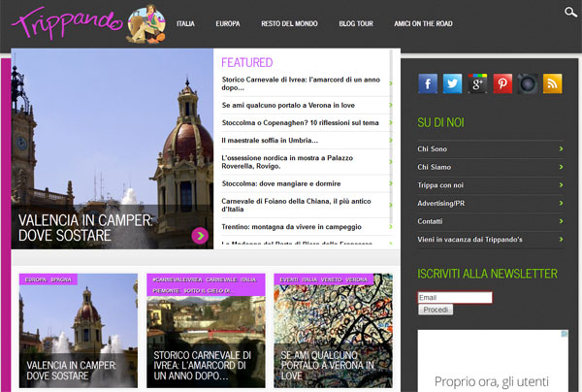The height and width of the screenshot is (392, 582).
Task: Open featured article Storico Carnevale di Ivrea
Action: pos(301,83)
